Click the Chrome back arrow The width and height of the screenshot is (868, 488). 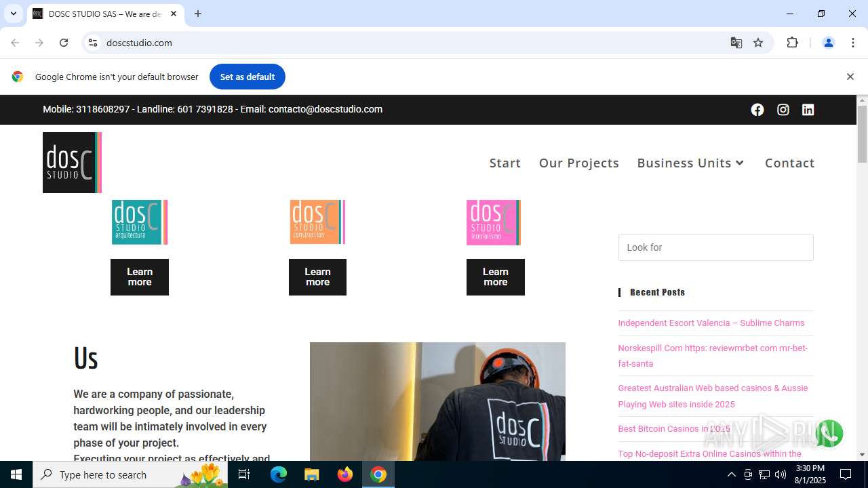tap(15, 43)
